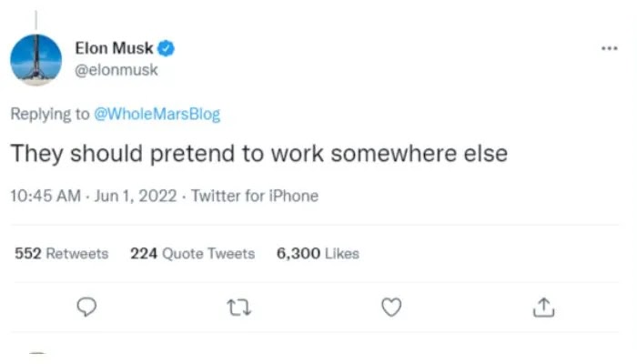
Task: Click the reply speech bubble icon
Action: coord(87,308)
